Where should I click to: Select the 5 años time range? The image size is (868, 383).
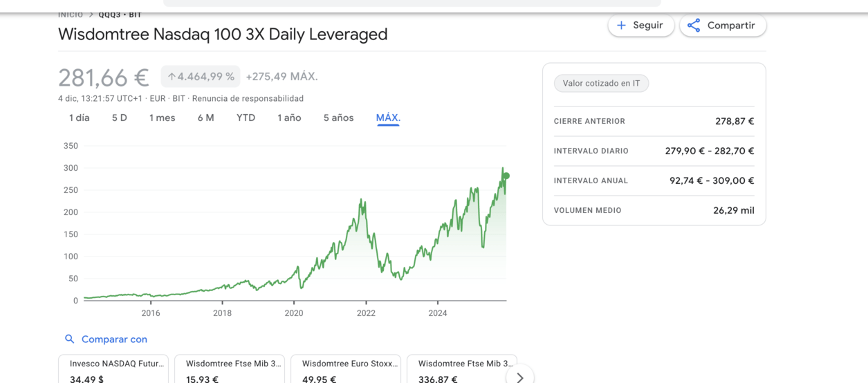[338, 118]
